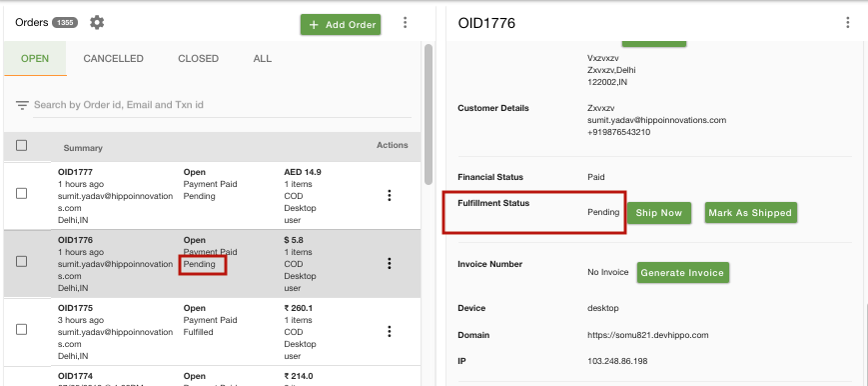Viewport: 868px width, 386px height.
Task: Open the Orders settings gear
Action: 97,23
